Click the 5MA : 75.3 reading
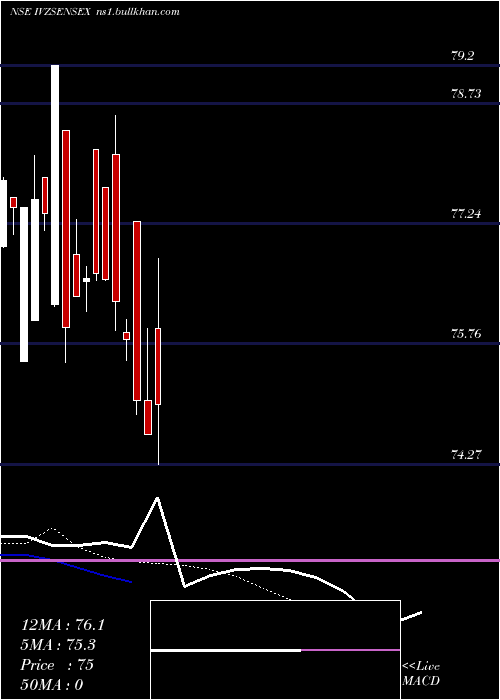The height and width of the screenshot is (700, 500). coord(58,645)
